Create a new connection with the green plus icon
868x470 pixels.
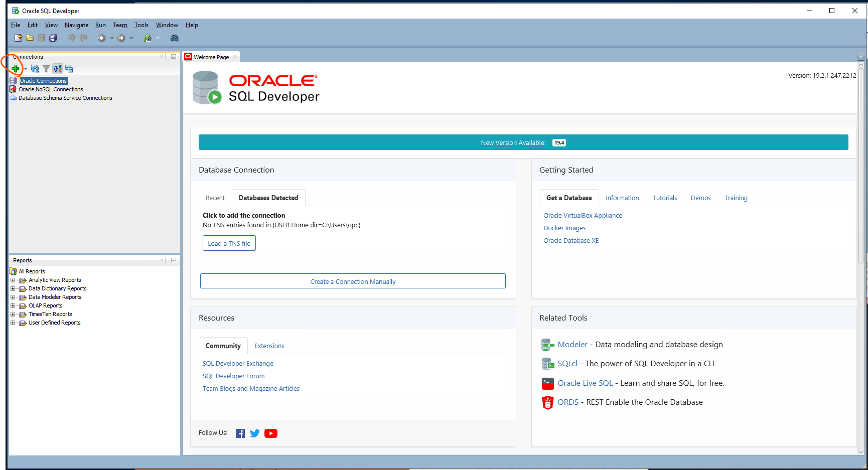click(16, 68)
